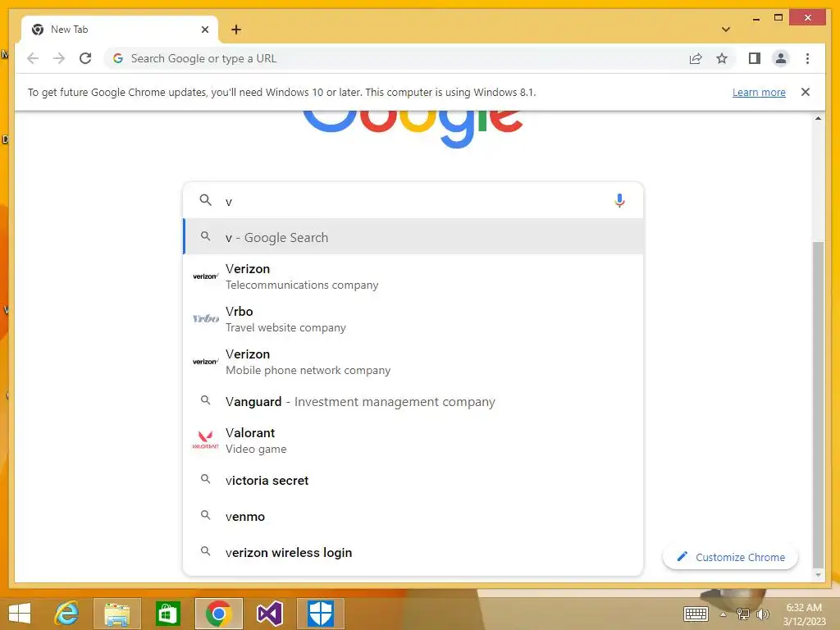Show hidden system tray icons
This screenshot has width=840, height=630.
coord(724,614)
